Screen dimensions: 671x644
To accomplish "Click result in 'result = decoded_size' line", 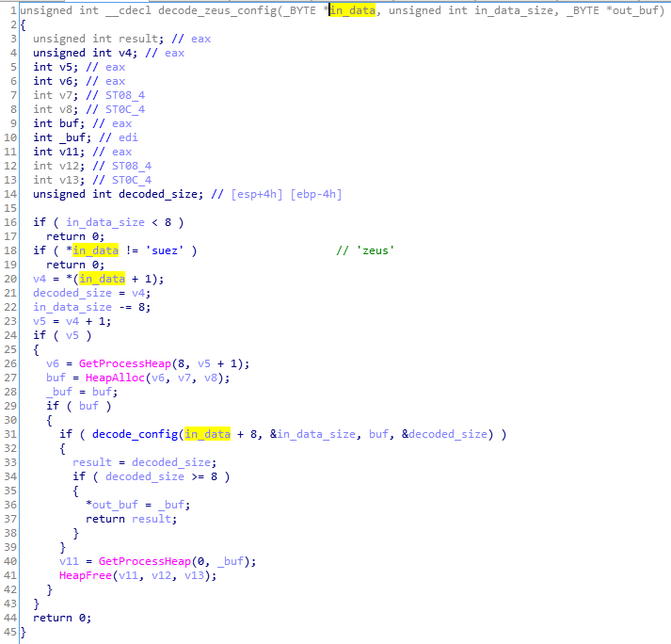I will (x=92, y=463).
